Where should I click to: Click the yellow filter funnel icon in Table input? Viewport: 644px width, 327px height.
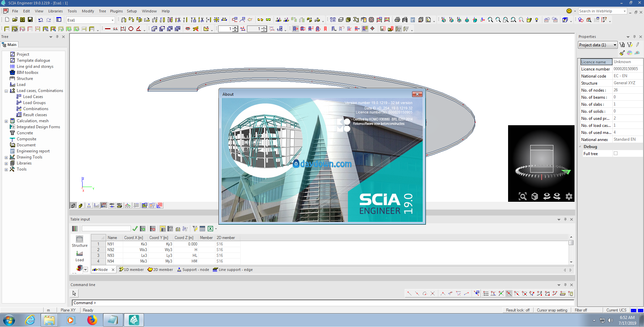pos(195,229)
